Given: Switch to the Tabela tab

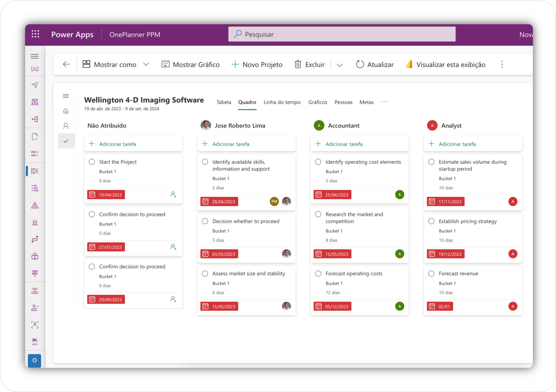Looking at the screenshot, I should 224,102.
